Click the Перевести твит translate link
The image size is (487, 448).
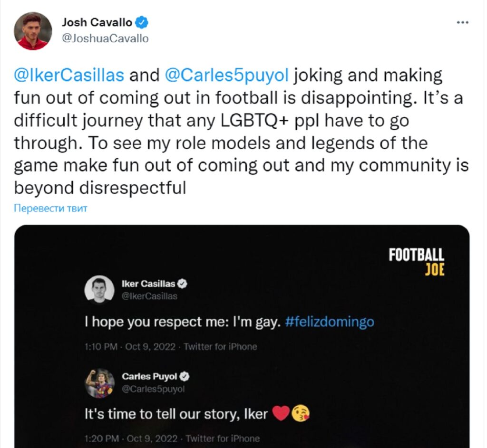[50, 208]
